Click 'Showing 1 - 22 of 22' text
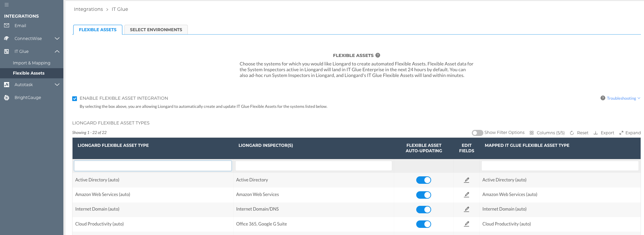The image size is (644, 235). pos(89,133)
